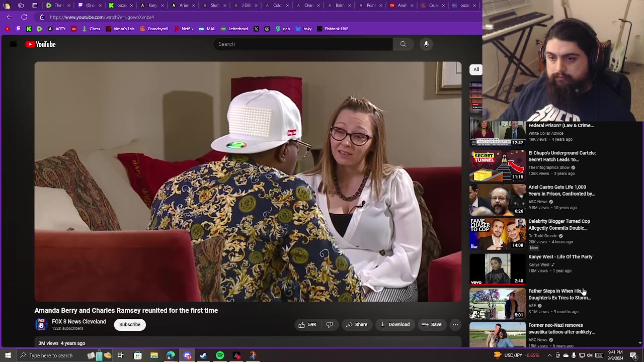The height and width of the screenshot is (362, 644).
Task: Open the Ariel Castro Gets Life thumbnail
Action: pyautogui.click(x=498, y=200)
